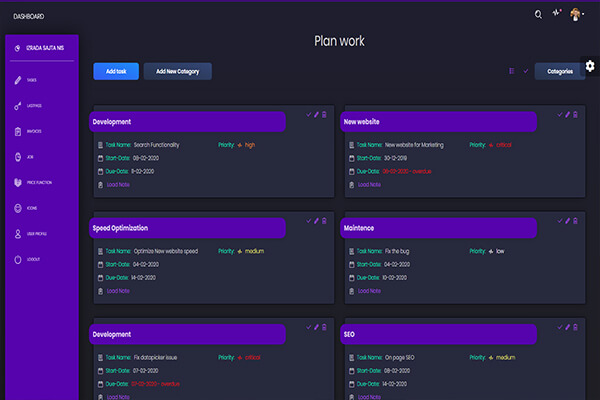This screenshot has width=600, height=400.
Task: Click the 'low' priority value in Maintence
Action: click(x=500, y=251)
